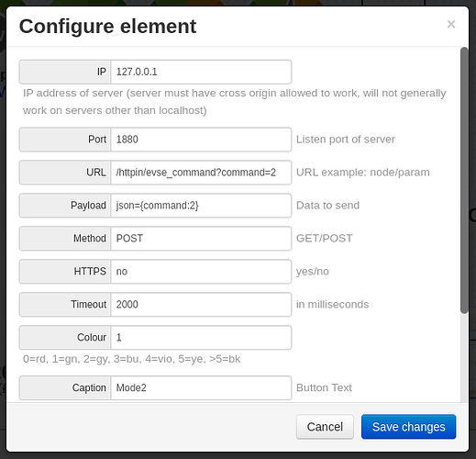476x459 pixels.
Task: Click the URL field with /httpin/evse_command
Action: pyautogui.click(x=201, y=173)
